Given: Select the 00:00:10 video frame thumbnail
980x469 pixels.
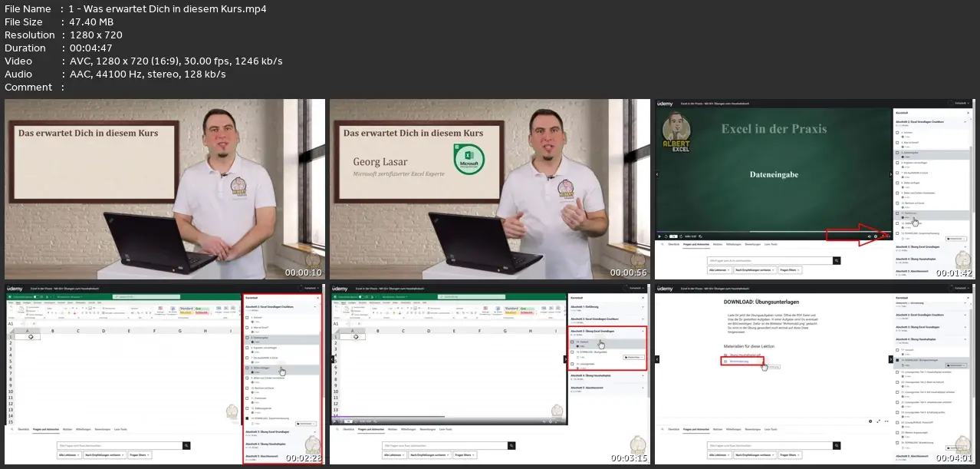Looking at the screenshot, I should tap(163, 189).
